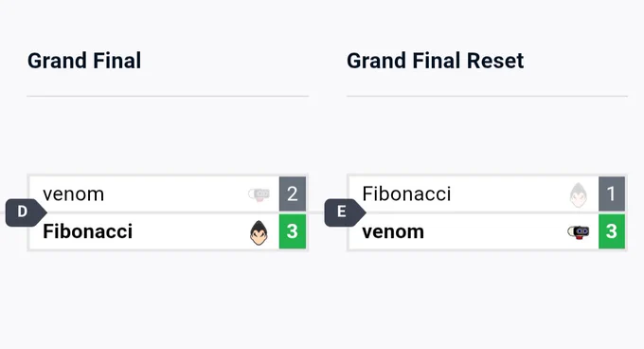Select venom's gray score 2 box
644x349 pixels.
(x=293, y=194)
